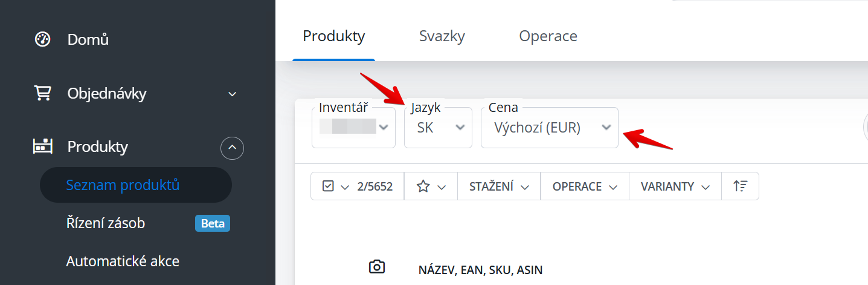868x285 pixels.
Task: Click the sort order icon in toolbar
Action: tap(740, 186)
